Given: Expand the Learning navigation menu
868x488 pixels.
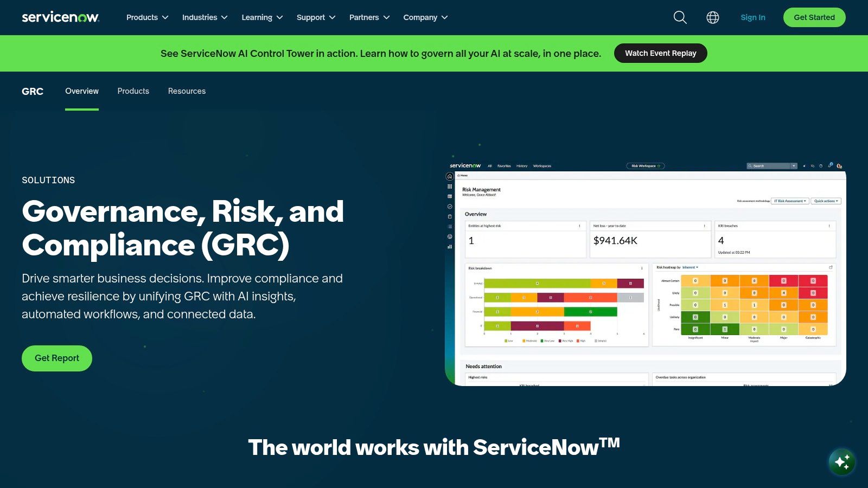Looking at the screenshot, I should coord(262,17).
